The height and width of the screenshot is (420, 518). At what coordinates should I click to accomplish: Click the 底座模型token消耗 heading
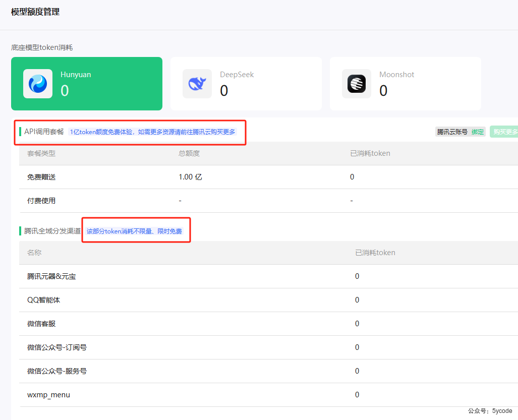coord(42,47)
